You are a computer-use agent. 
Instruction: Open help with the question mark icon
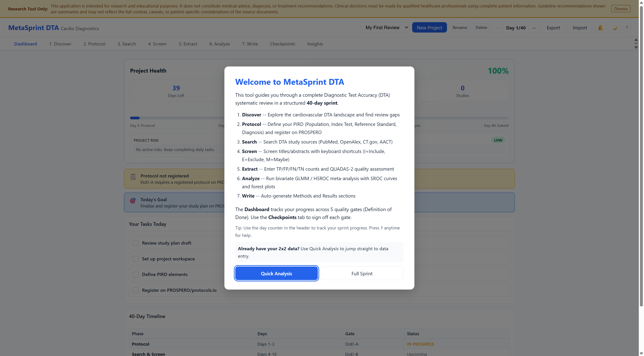[x=627, y=28]
